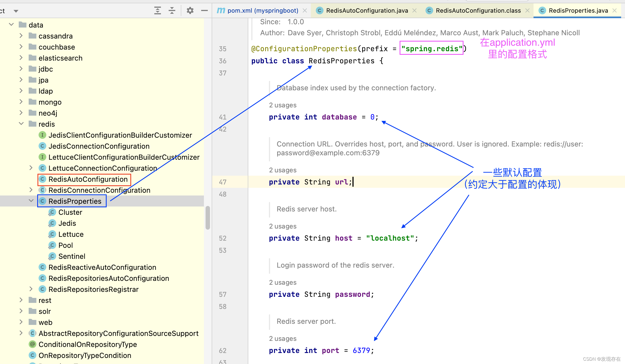Click "2 usages" hint above password field
This screenshot has width=625, height=364.
283,282
